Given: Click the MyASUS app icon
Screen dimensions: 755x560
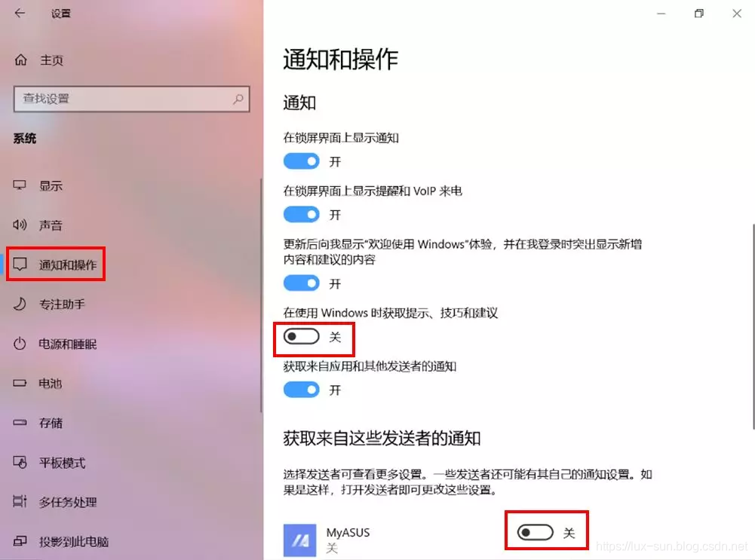Looking at the screenshot, I should [300, 540].
